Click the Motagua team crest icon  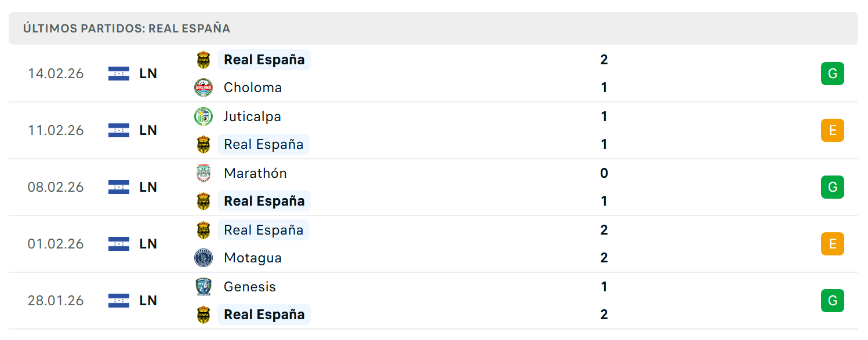[204, 258]
